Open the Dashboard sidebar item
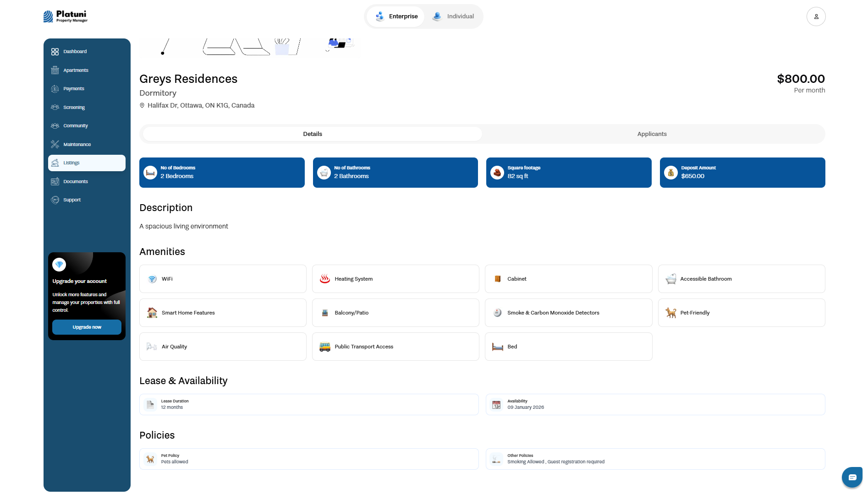Screen dimensions: 868x494 click(87, 52)
